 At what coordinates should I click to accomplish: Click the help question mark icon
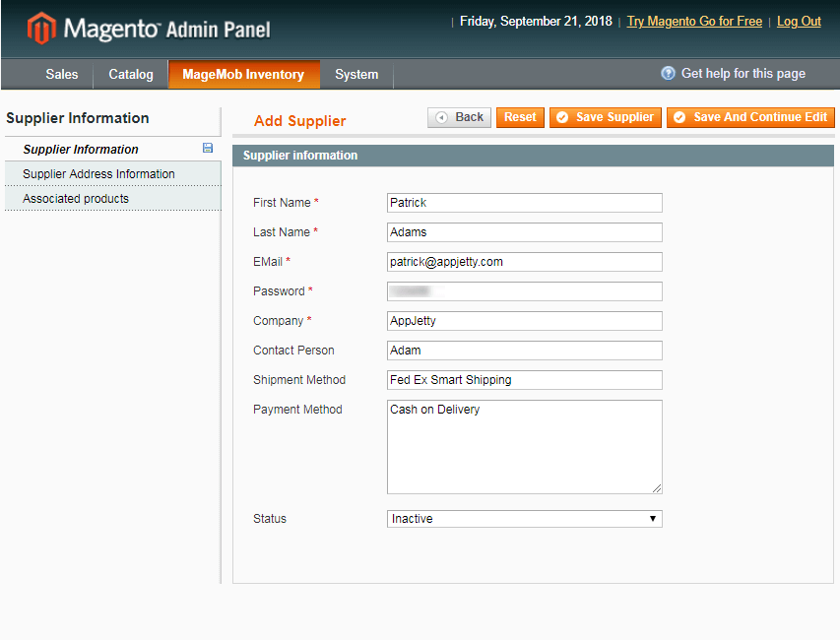pos(668,74)
